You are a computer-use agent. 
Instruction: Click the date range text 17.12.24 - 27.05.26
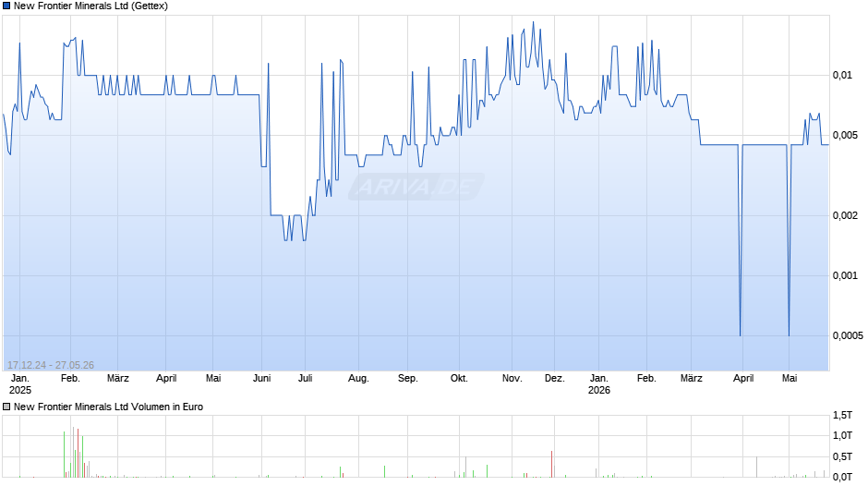[x=51, y=365]
